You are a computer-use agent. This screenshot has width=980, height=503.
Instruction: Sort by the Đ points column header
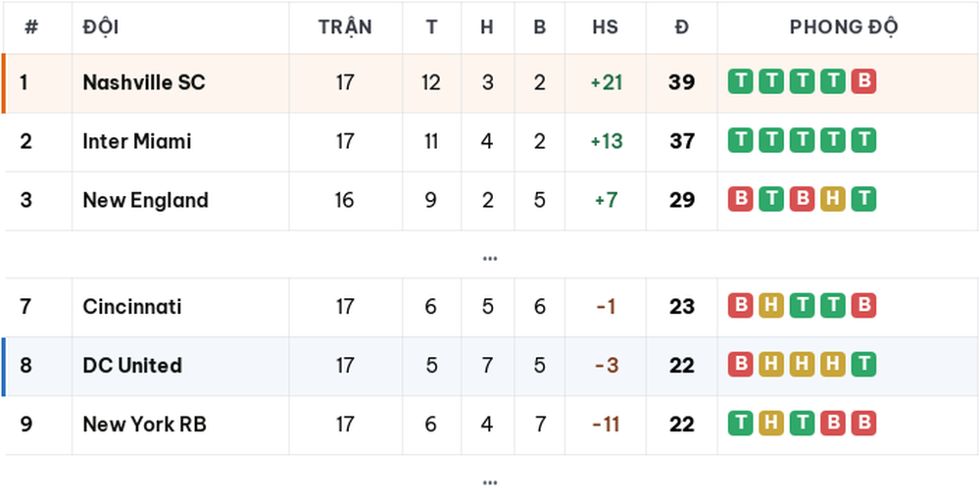pyautogui.click(x=681, y=26)
